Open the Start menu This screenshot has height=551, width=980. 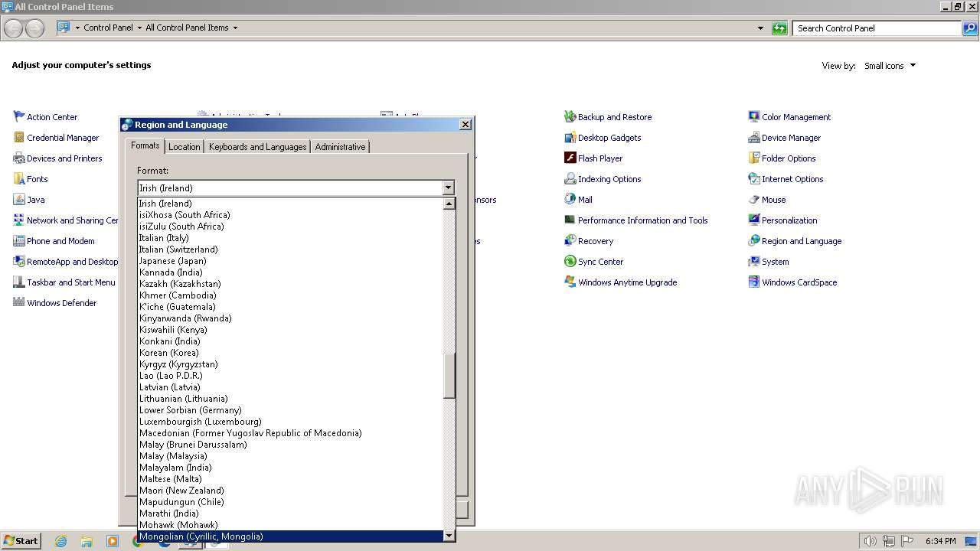pos(21,540)
